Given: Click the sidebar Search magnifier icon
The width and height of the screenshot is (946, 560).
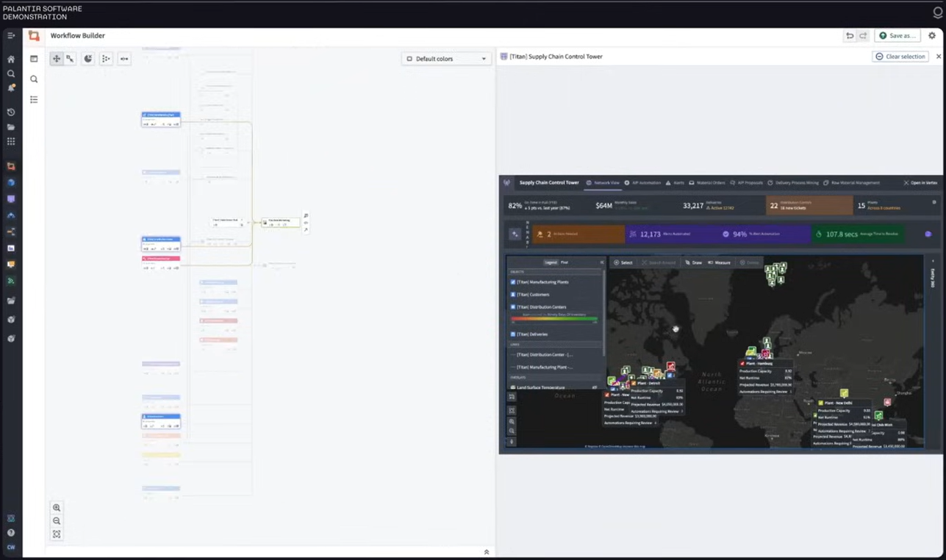Looking at the screenshot, I should pyautogui.click(x=11, y=74).
